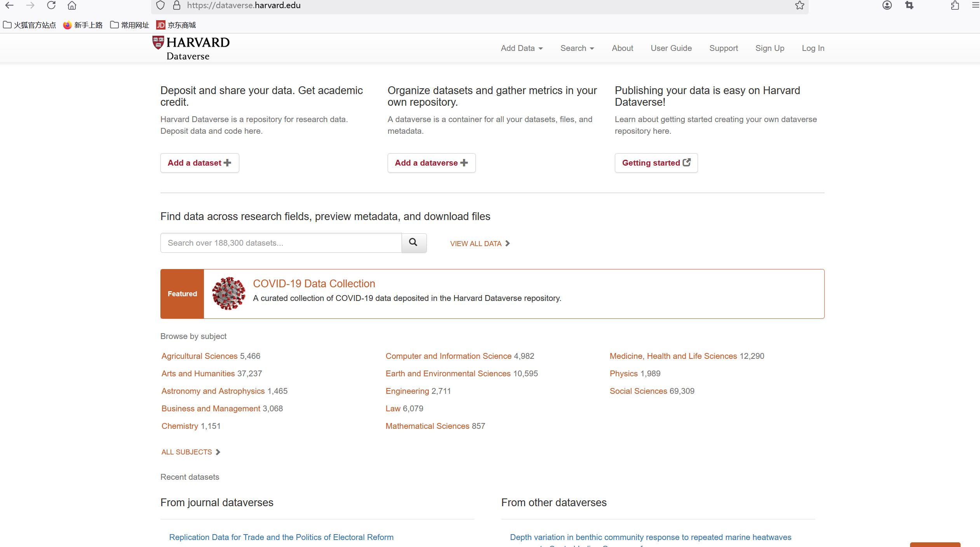
Task: Browse the Law subject
Action: click(393, 409)
